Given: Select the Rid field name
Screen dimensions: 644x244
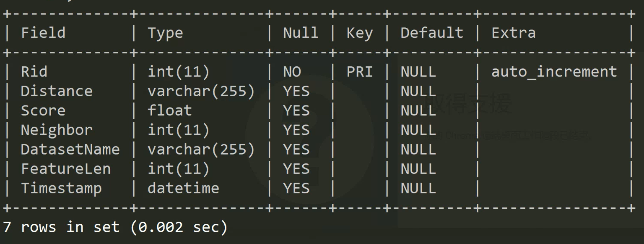Looking at the screenshot, I should click(34, 71).
